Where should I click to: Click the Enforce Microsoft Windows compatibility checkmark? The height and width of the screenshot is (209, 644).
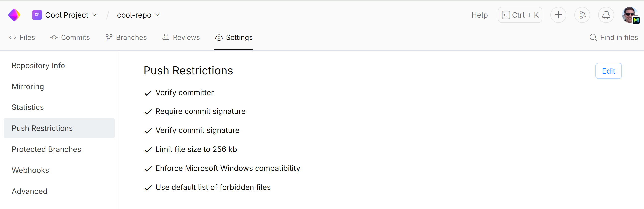pyautogui.click(x=148, y=169)
